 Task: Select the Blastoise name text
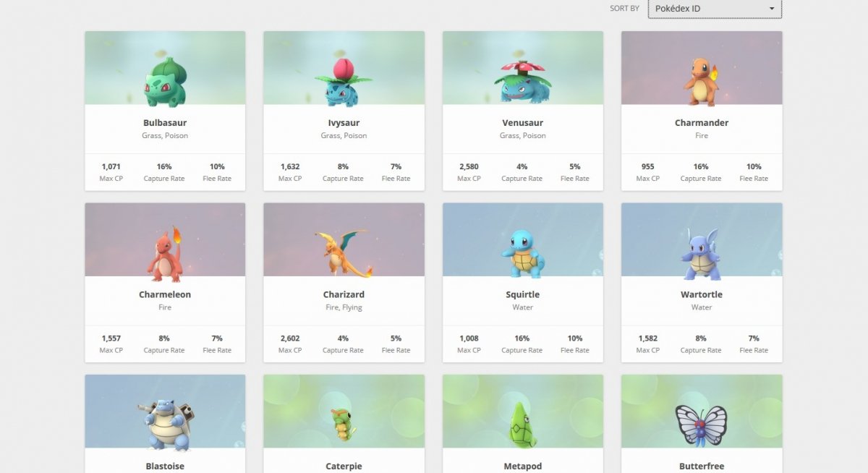coord(165,466)
